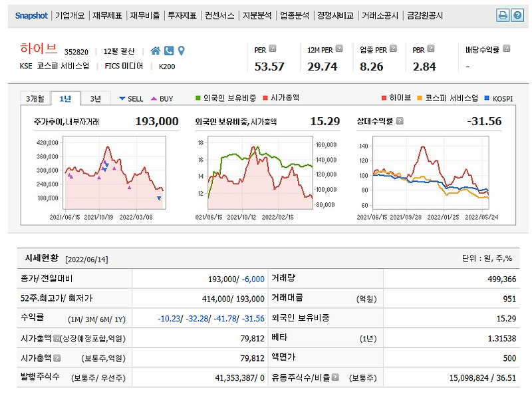Open the 지분분석 tab
Screen dimensions: 532x396
257,15
